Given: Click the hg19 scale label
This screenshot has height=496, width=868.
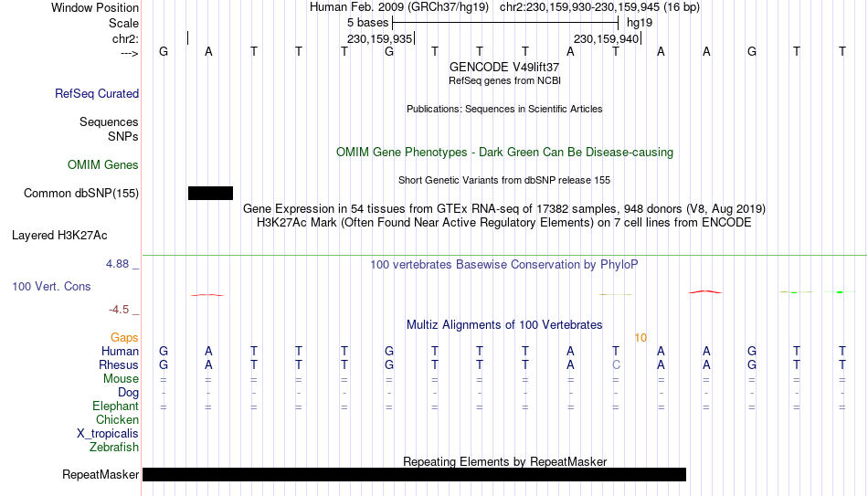Looking at the screenshot, I should 640,23.
